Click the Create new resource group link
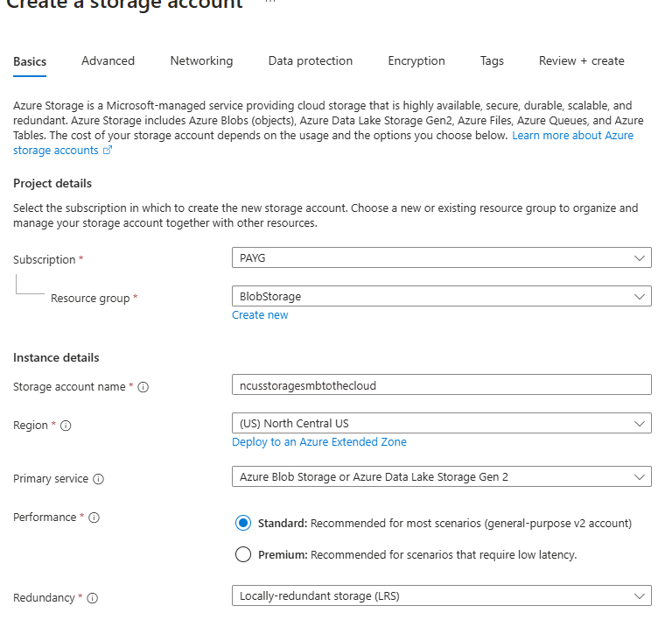The image size is (672, 634). [x=260, y=315]
